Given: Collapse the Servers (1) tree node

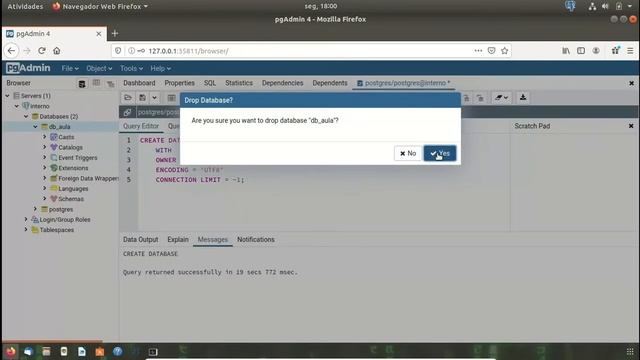Looking at the screenshot, I should coord(7,96).
